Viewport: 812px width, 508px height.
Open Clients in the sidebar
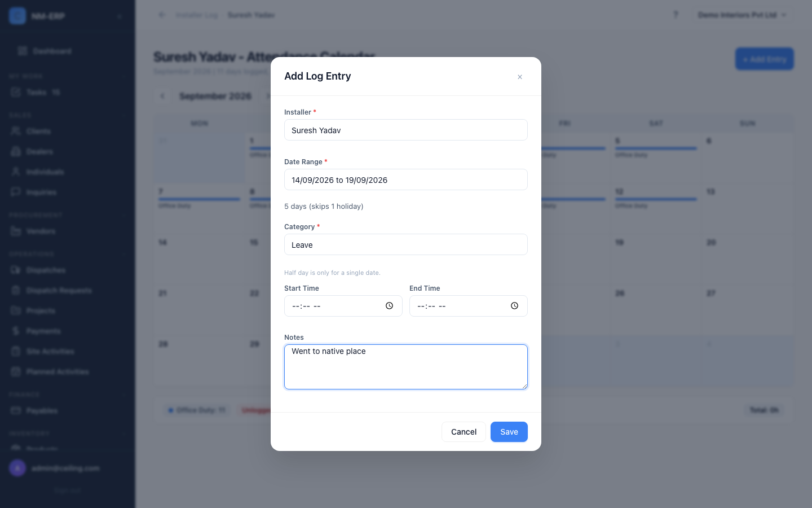[68, 131]
